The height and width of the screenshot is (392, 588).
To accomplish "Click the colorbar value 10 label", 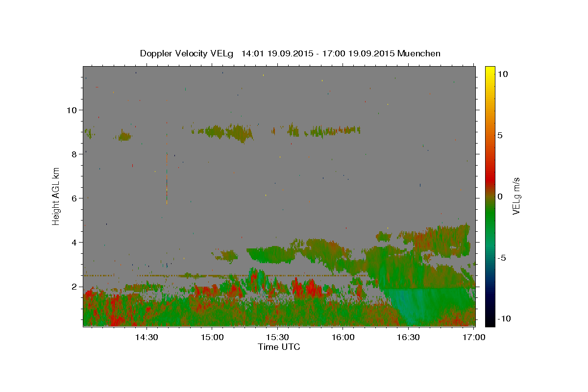I will click(503, 73).
